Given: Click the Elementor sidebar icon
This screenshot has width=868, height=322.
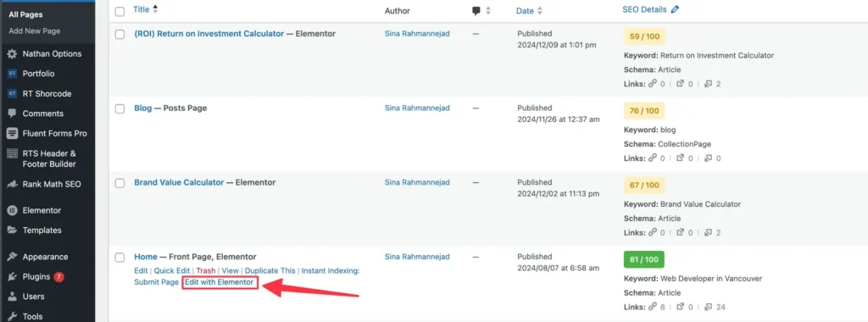Looking at the screenshot, I should (12, 210).
